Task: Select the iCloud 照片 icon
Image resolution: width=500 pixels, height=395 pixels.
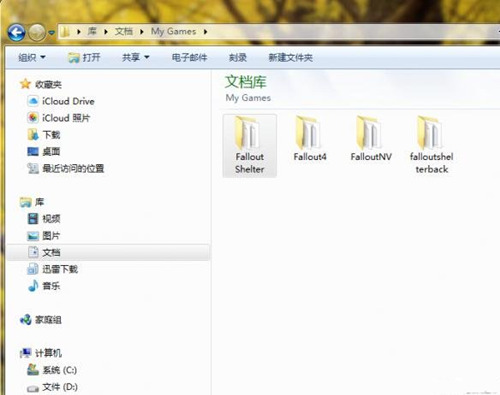Action: coord(33,118)
